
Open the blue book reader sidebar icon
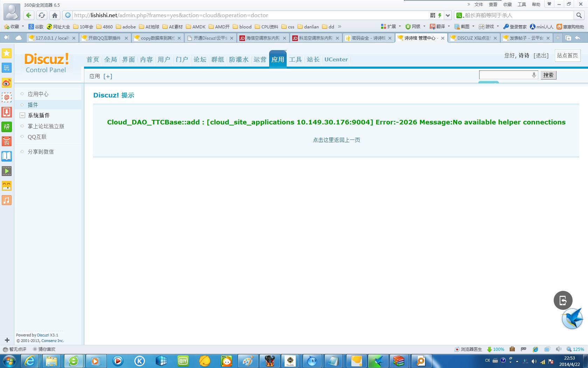tap(7, 156)
